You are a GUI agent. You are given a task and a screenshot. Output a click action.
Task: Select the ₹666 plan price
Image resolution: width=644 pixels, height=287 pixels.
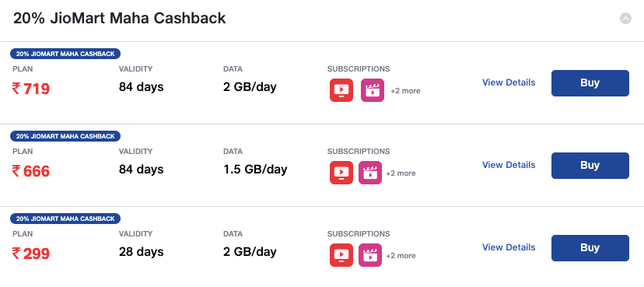pos(31,171)
